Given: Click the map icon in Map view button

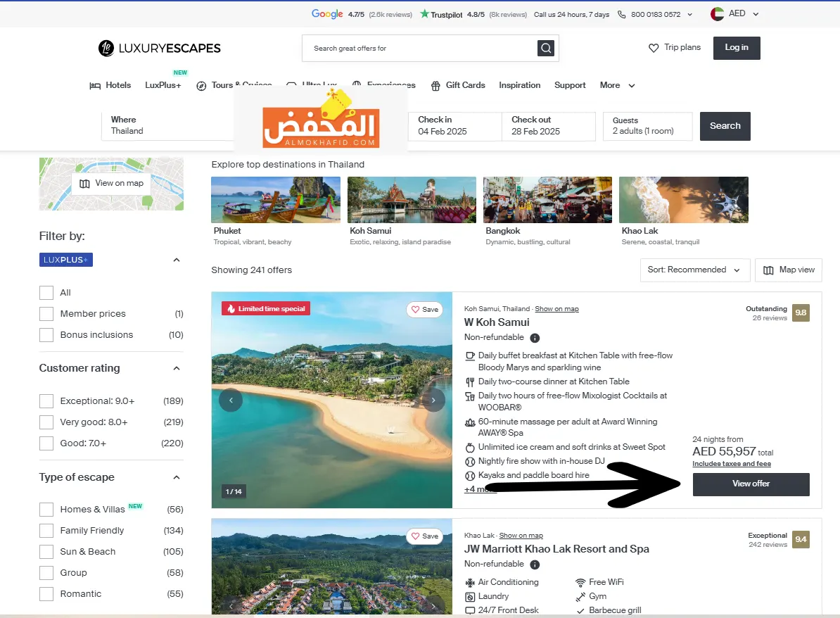Looking at the screenshot, I should coord(768,270).
